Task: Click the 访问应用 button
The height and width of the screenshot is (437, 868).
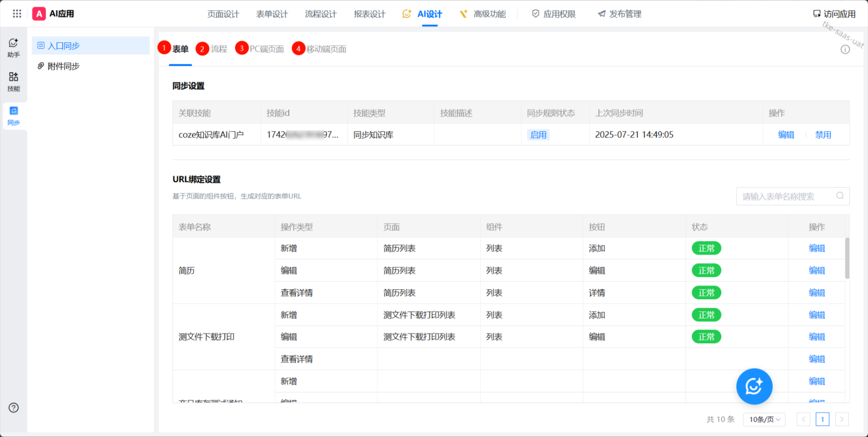Action: pyautogui.click(x=834, y=14)
